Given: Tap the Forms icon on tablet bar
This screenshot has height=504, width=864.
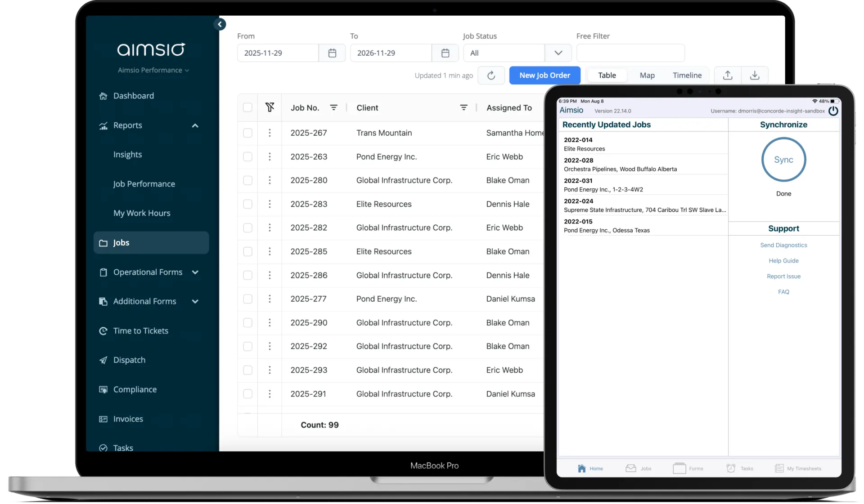Looking at the screenshot, I should tap(679, 468).
